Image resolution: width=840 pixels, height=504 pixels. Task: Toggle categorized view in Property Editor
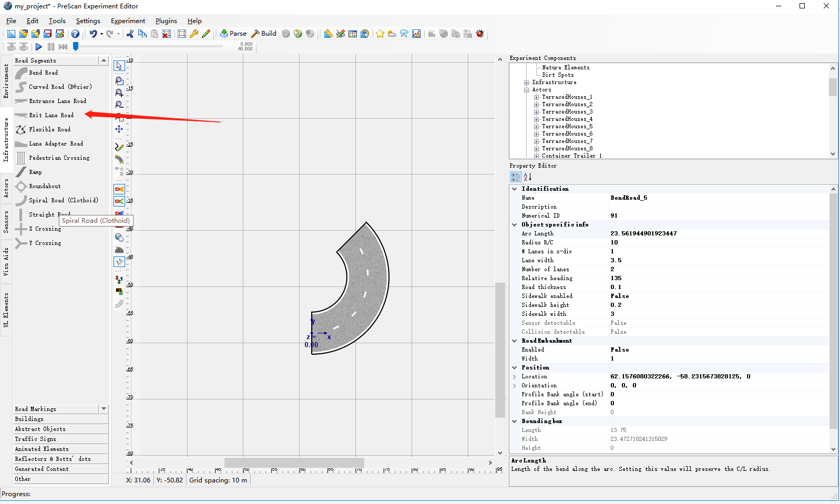[x=516, y=177]
